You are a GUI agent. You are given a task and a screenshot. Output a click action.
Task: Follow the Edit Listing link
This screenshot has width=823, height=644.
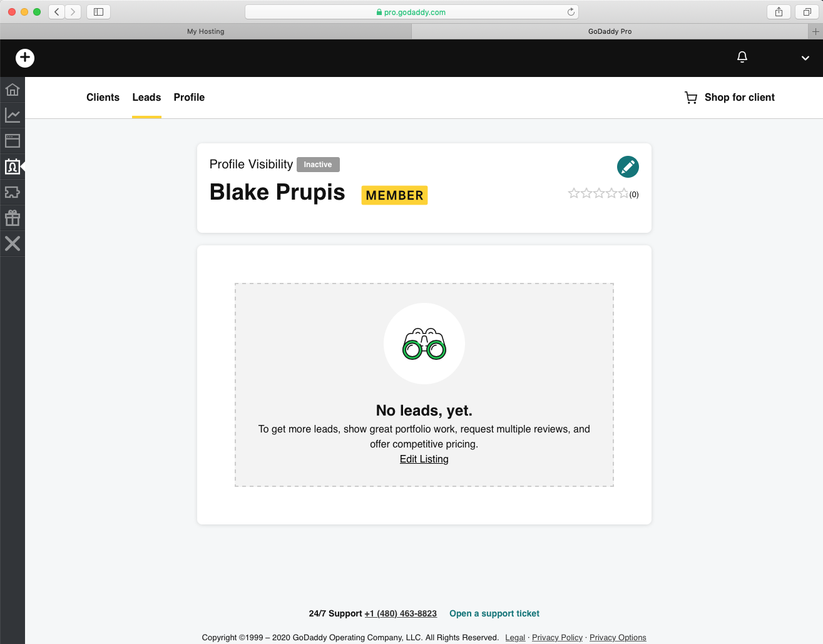tap(424, 459)
